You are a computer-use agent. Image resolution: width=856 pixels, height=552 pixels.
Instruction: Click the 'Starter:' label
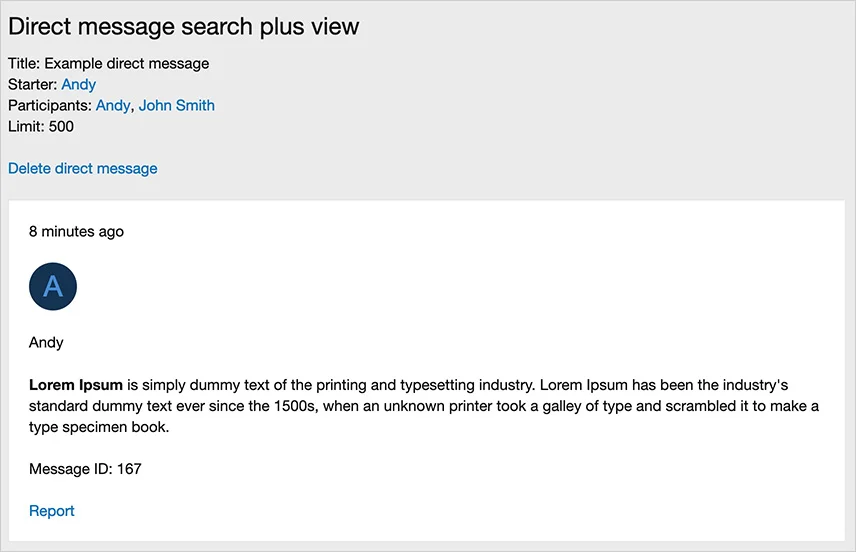(32, 84)
